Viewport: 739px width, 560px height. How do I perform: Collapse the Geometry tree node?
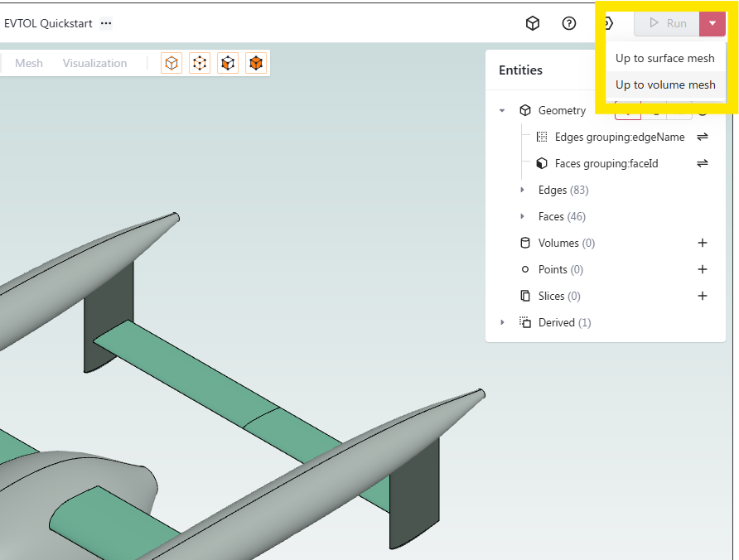click(x=502, y=110)
